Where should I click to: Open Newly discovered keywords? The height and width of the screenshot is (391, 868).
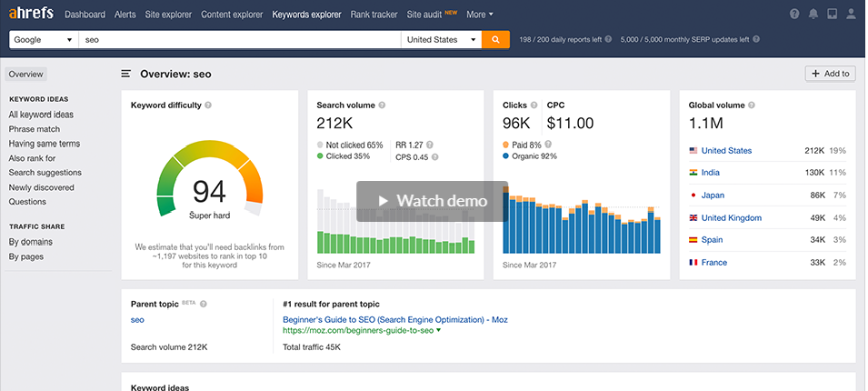42,187
